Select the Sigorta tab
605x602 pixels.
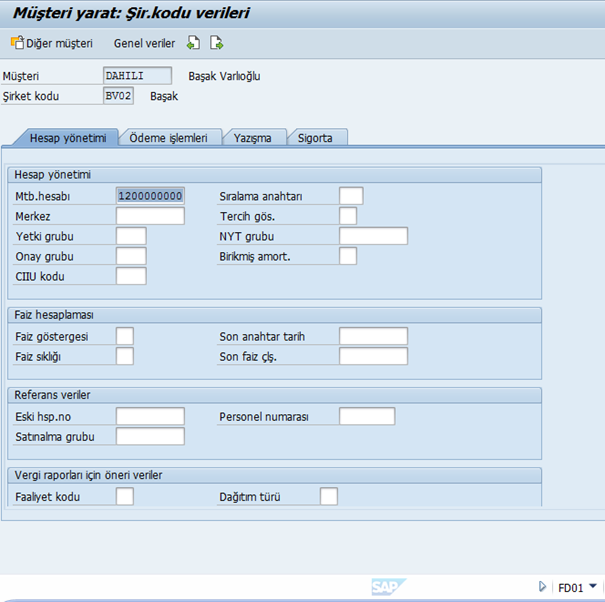[x=316, y=138]
